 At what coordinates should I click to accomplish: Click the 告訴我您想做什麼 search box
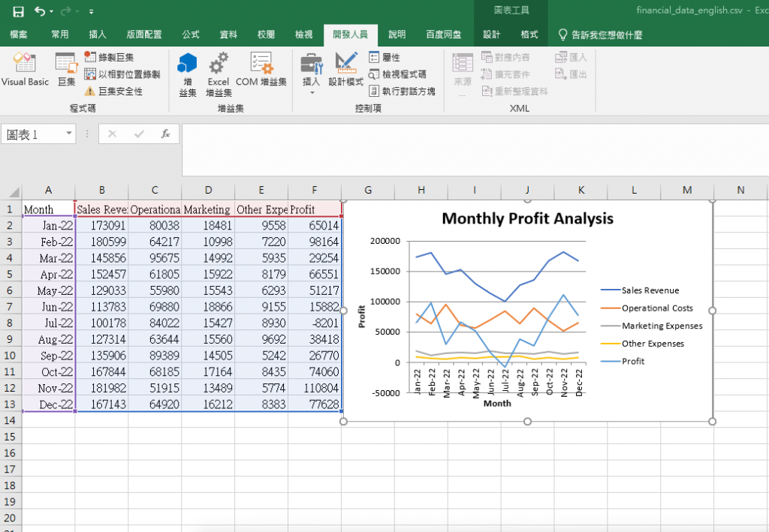[x=600, y=35]
